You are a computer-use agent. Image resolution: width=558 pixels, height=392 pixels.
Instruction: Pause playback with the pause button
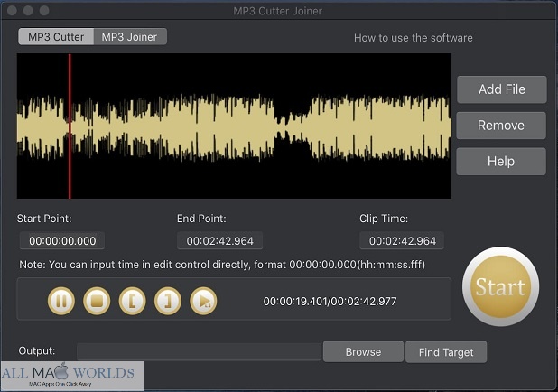click(61, 301)
